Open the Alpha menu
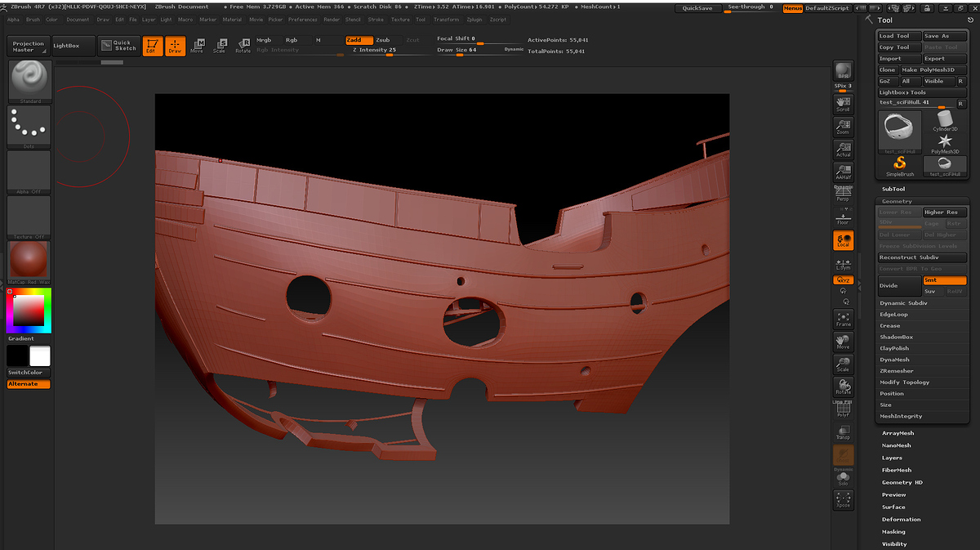980x550 pixels. coord(13,20)
